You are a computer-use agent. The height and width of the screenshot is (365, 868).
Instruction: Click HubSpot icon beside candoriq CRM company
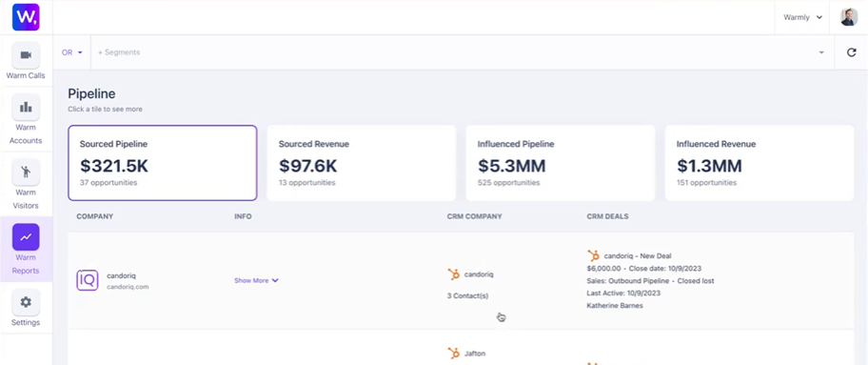454,274
